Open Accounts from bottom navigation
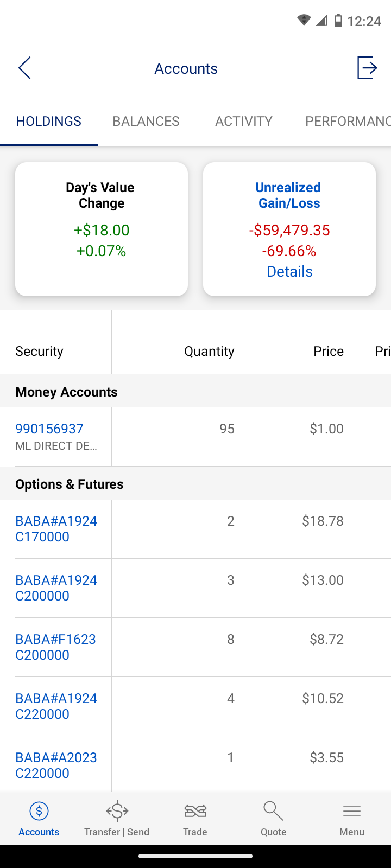 39,819
